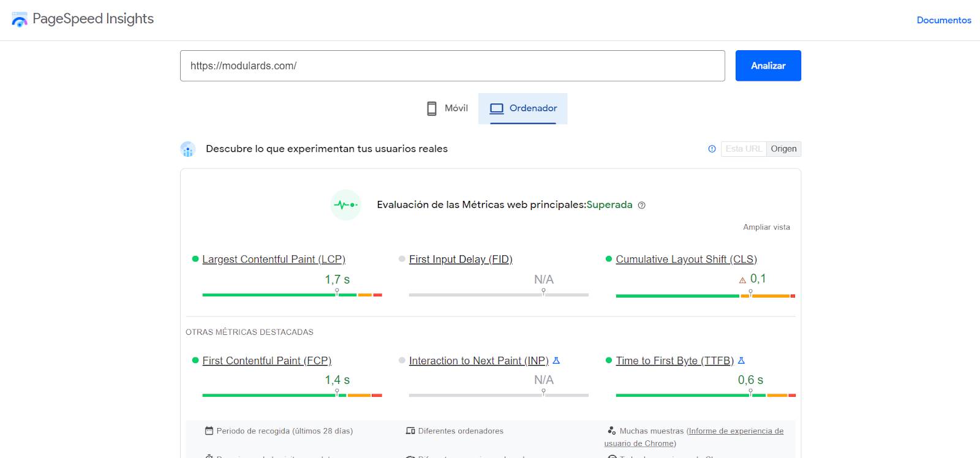Click the N/A value under INP
980x458 pixels.
pos(544,380)
